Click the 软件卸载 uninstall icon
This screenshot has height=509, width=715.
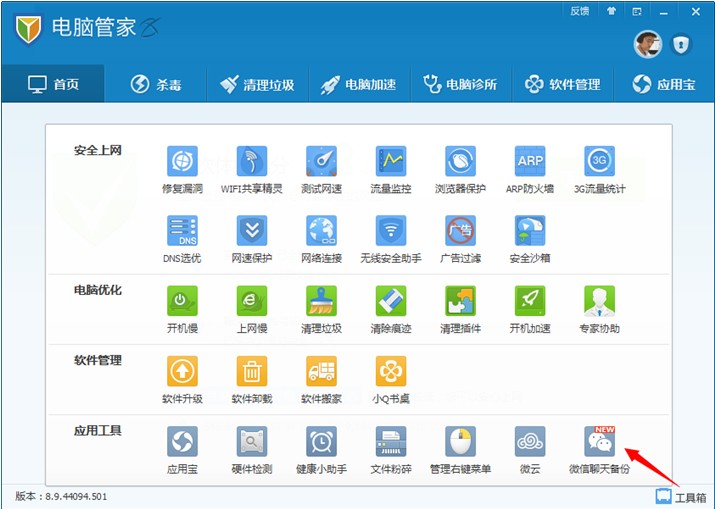251,371
